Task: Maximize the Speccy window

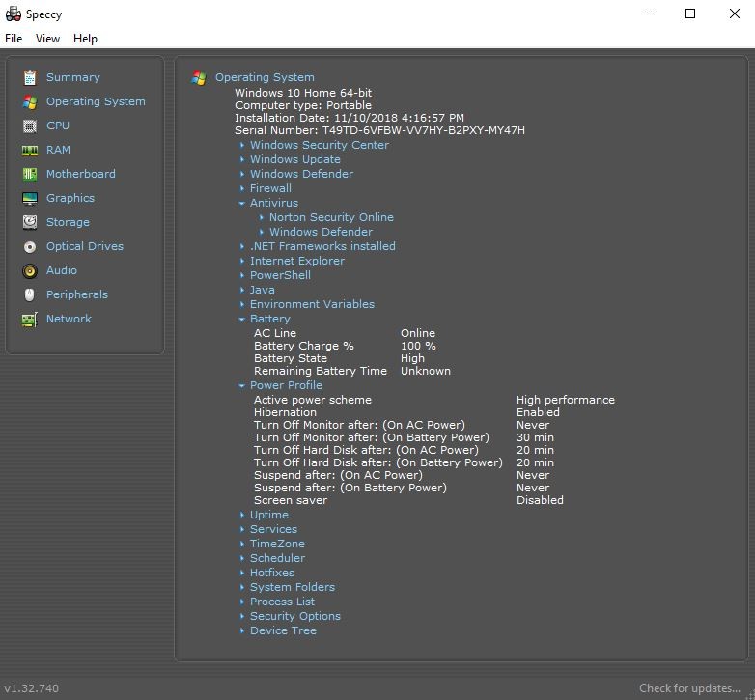Action: (x=690, y=14)
